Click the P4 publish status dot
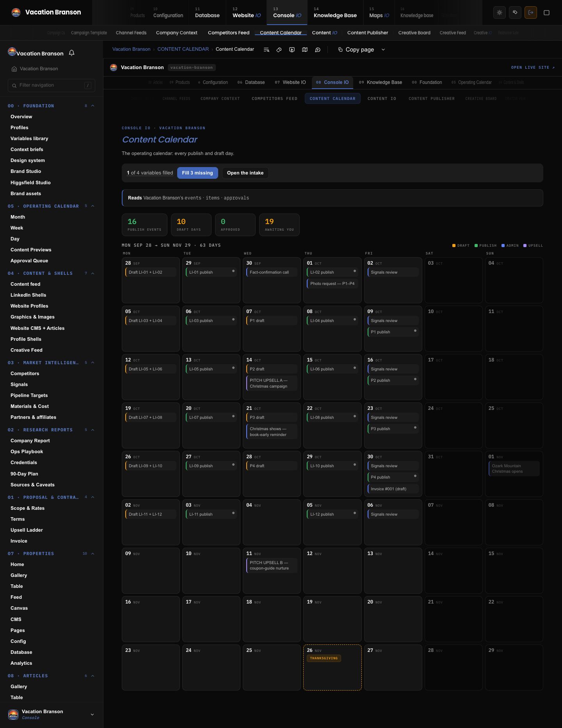 415,476
